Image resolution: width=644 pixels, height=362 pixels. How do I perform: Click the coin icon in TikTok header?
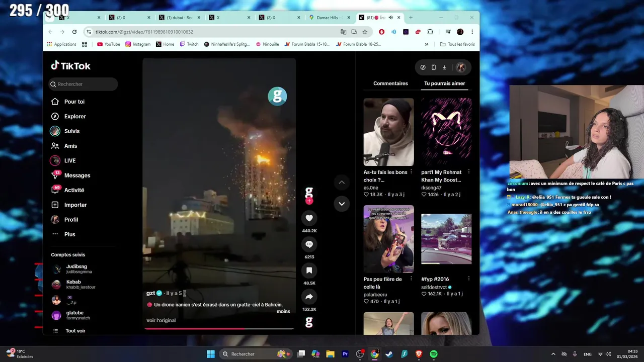423,67
